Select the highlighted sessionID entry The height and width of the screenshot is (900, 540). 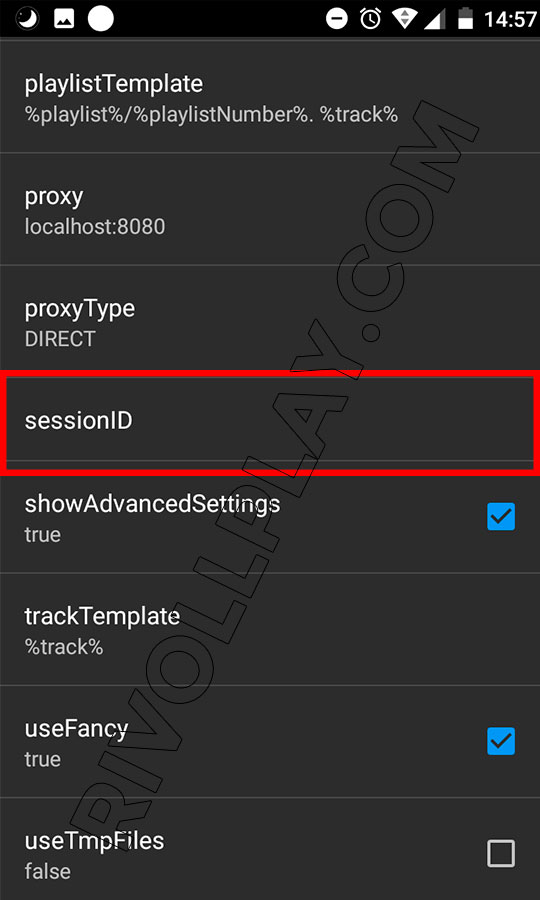(x=270, y=422)
